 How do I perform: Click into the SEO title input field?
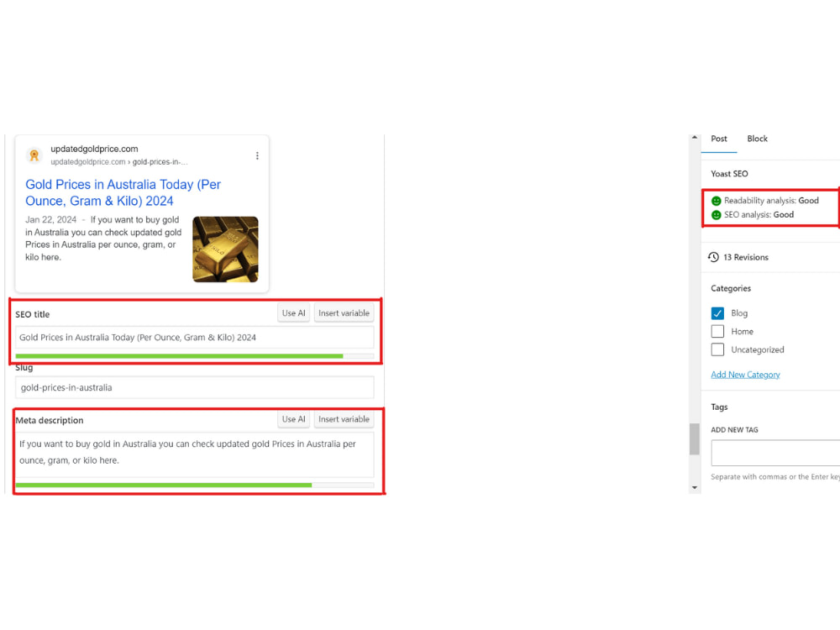coord(195,338)
